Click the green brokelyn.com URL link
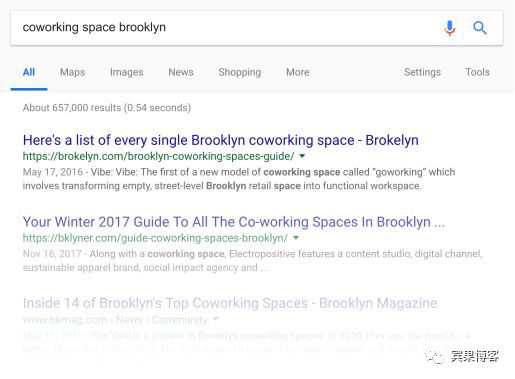 tap(158, 156)
